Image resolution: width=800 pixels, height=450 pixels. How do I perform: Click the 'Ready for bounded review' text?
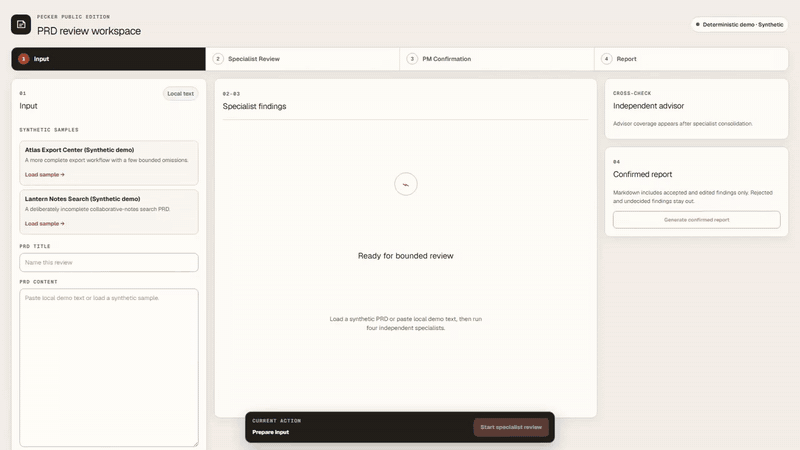click(406, 256)
